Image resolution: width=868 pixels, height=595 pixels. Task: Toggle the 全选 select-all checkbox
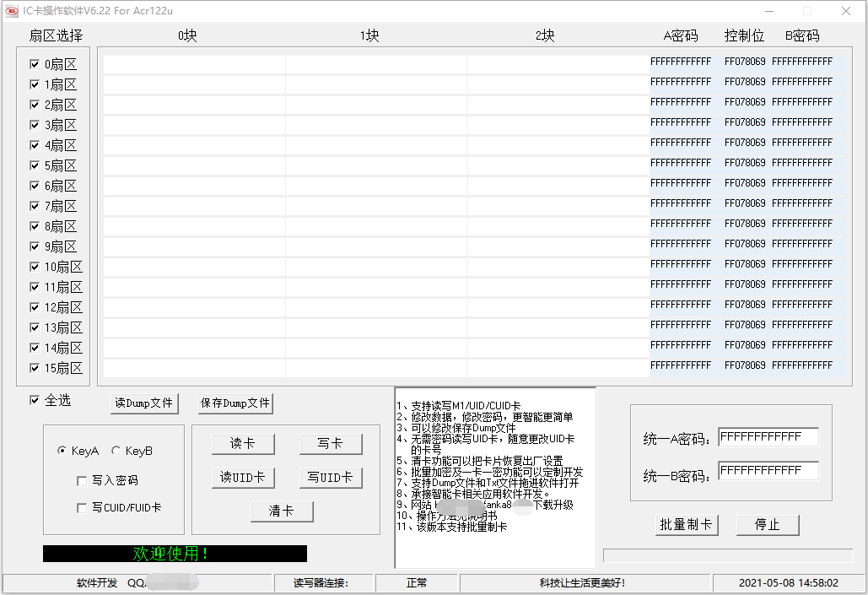[x=35, y=400]
